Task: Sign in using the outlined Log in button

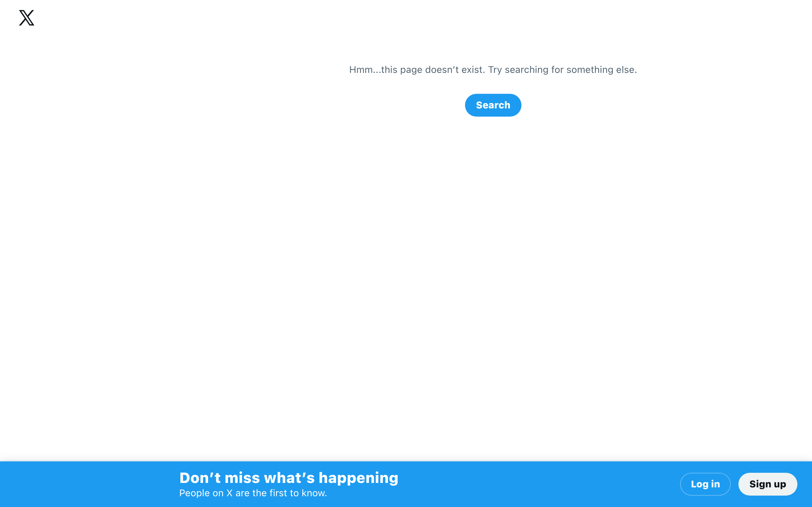Action: coord(705,484)
